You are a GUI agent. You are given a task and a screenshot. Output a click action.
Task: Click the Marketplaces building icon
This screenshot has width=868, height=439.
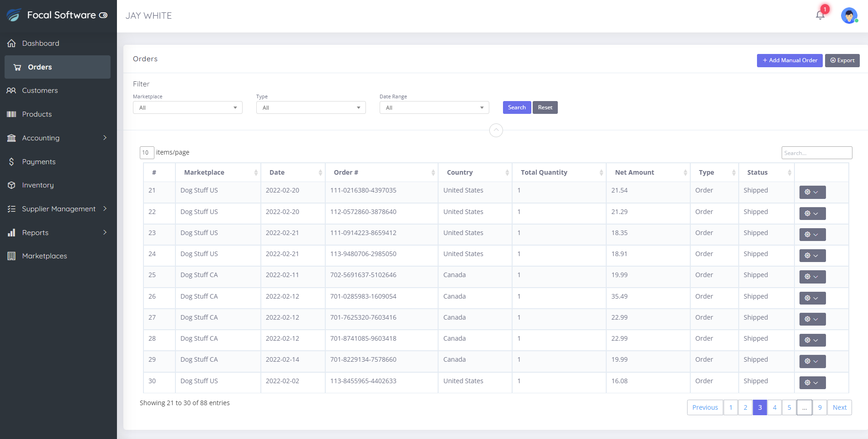[11, 256]
